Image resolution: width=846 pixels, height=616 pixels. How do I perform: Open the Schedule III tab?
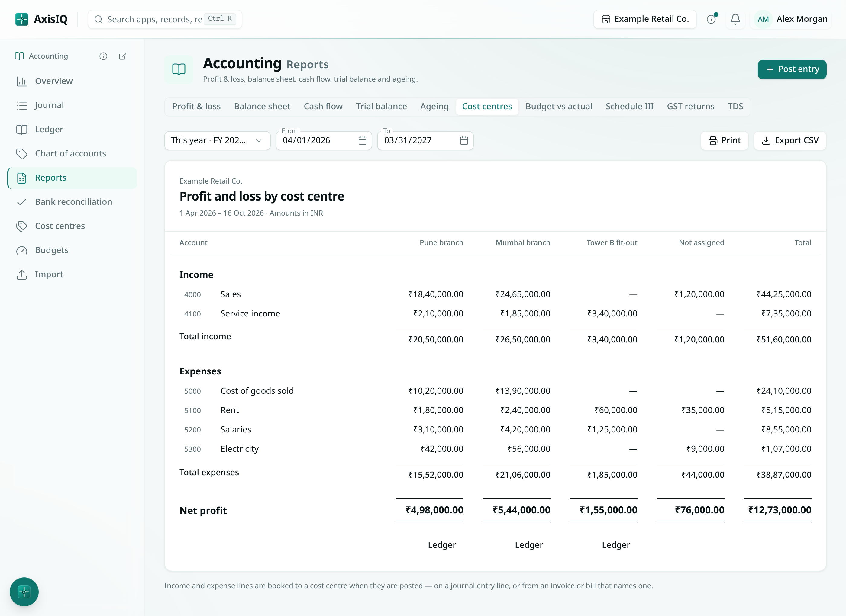pos(629,107)
